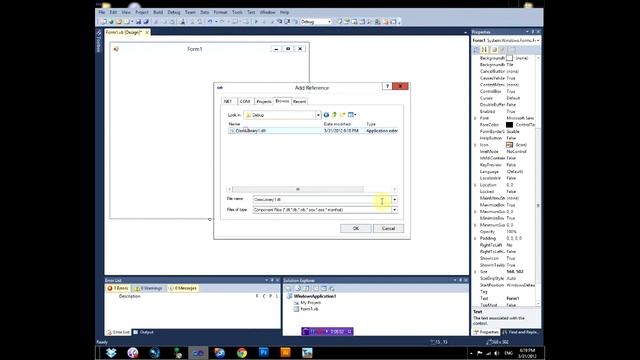The height and width of the screenshot is (360, 640).
Task: Click the Add Reference help question-mark button
Action: coord(387,86)
